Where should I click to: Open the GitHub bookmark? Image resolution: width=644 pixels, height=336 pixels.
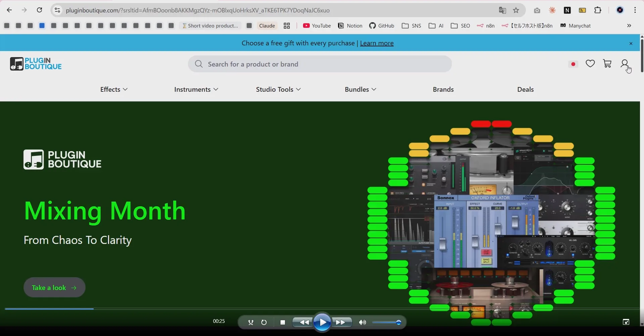click(382, 26)
